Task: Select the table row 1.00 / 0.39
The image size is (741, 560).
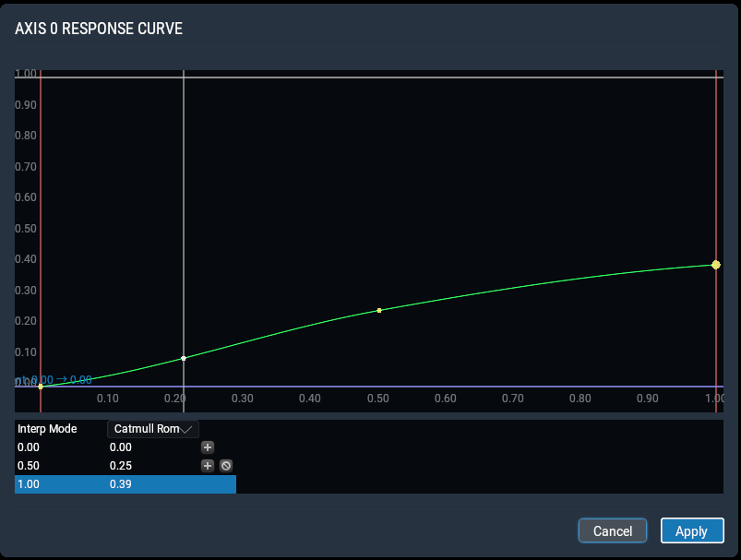Action: [125, 484]
